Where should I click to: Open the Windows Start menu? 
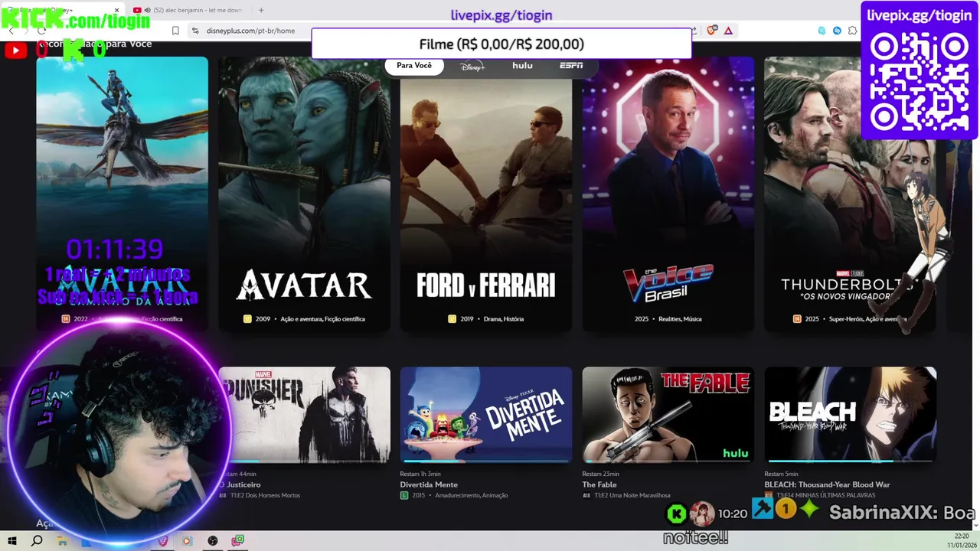[12, 540]
